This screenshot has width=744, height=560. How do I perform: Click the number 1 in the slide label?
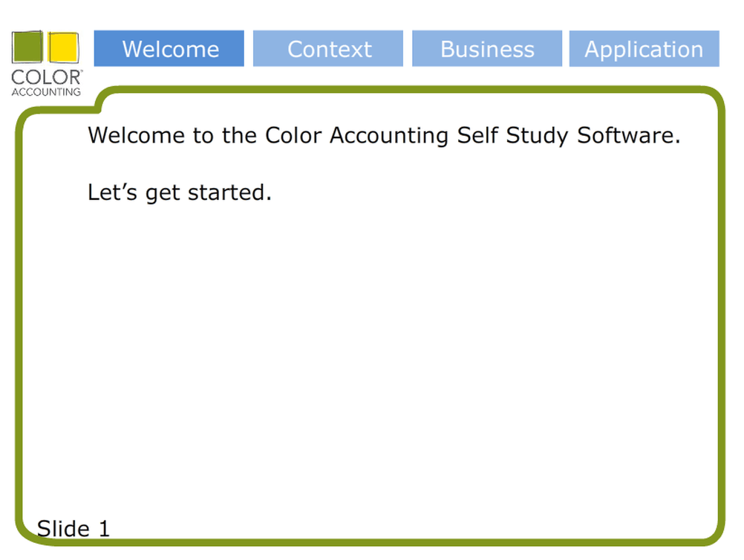pyautogui.click(x=104, y=529)
